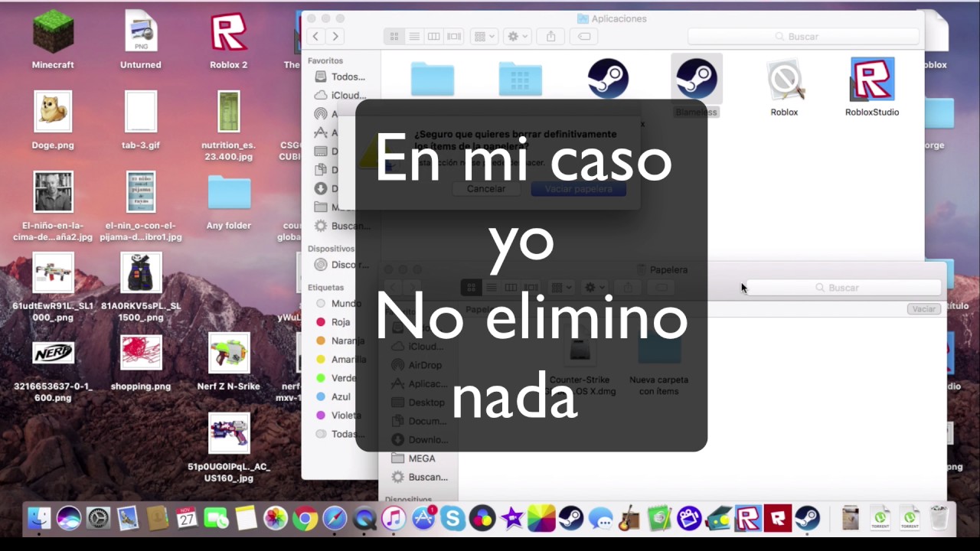Open Messages from the dock
The height and width of the screenshot is (551, 980).
click(600, 519)
